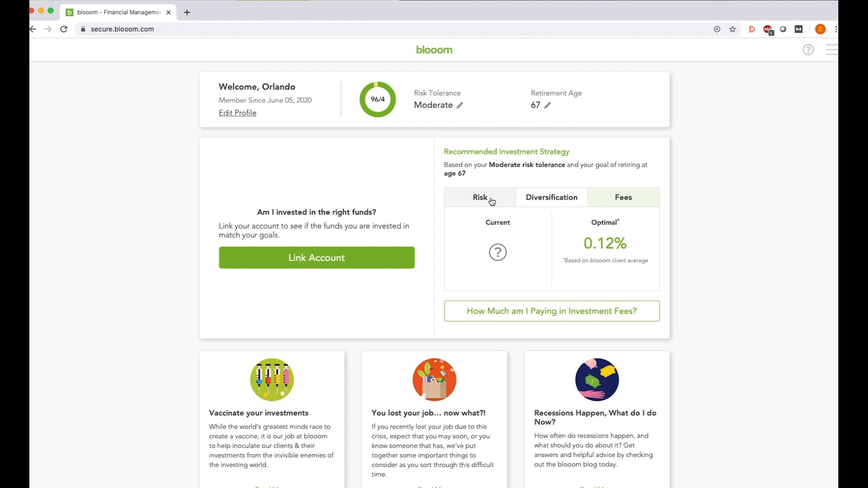Open a new browser tab
The image size is (868, 488).
click(x=187, y=12)
